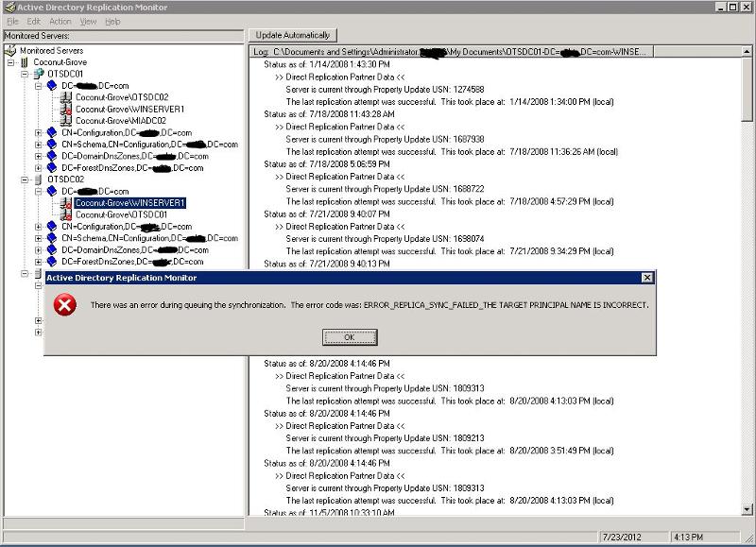Click the red error icon in the dialog
The image size is (756, 547).
tap(65, 305)
